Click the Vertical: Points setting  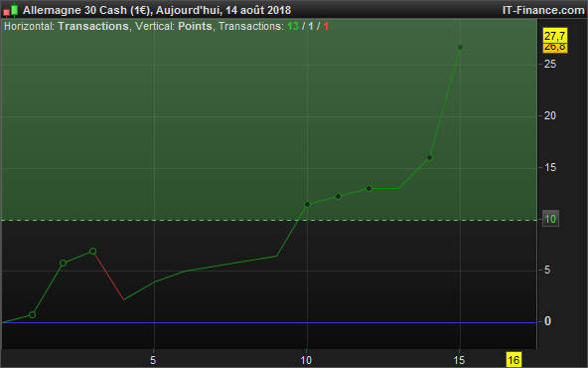click(173, 26)
